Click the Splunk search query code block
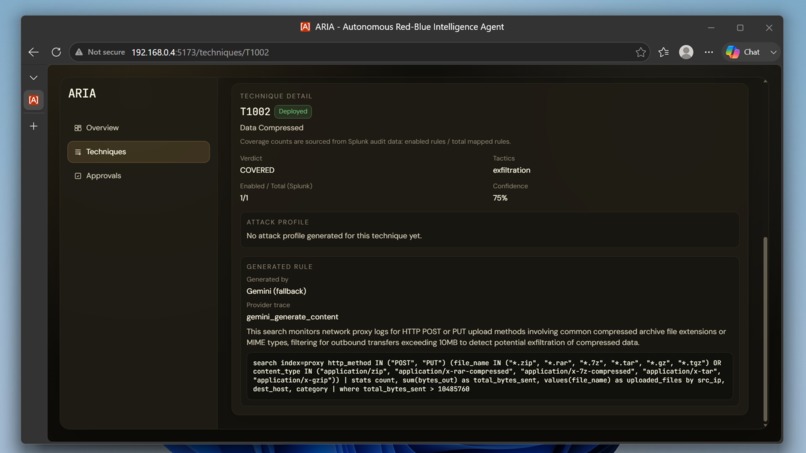This screenshot has width=806, height=453. pyautogui.click(x=489, y=376)
